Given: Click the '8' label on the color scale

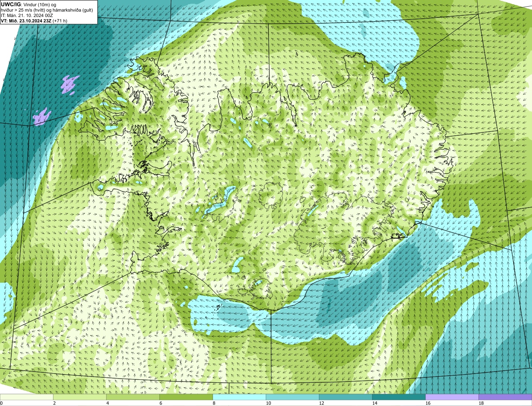Looking at the screenshot, I should pyautogui.click(x=214, y=403).
